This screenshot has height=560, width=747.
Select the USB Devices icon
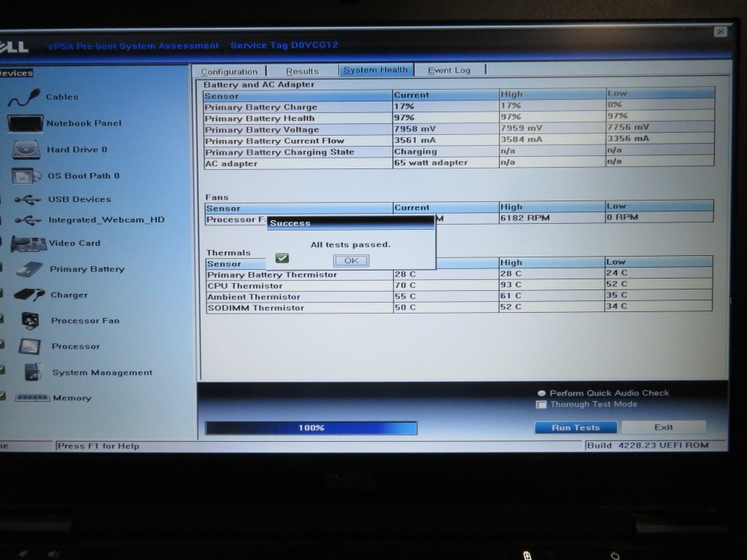(x=28, y=200)
